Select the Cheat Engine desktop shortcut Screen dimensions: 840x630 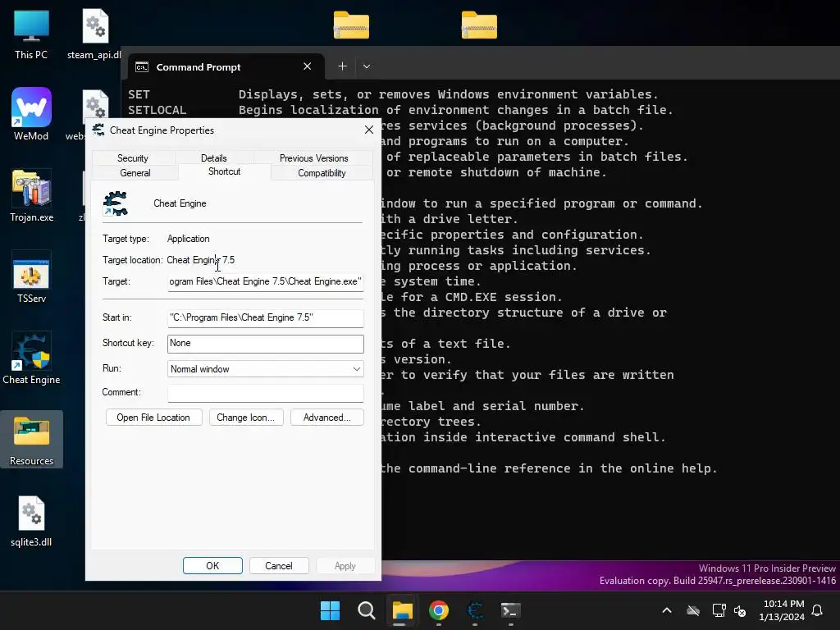(31, 358)
